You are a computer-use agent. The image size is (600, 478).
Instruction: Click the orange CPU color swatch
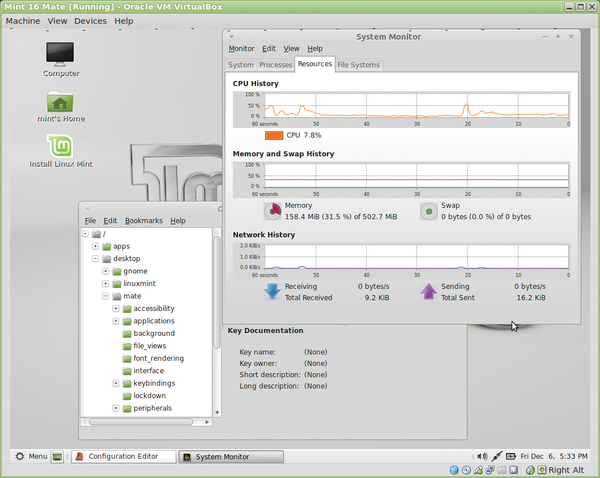coord(274,135)
